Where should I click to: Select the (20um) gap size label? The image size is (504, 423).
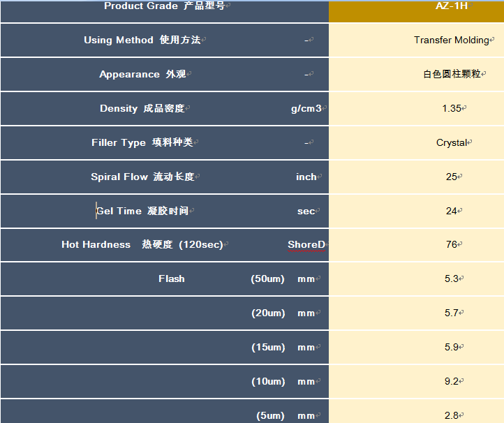pyautogui.click(x=268, y=313)
